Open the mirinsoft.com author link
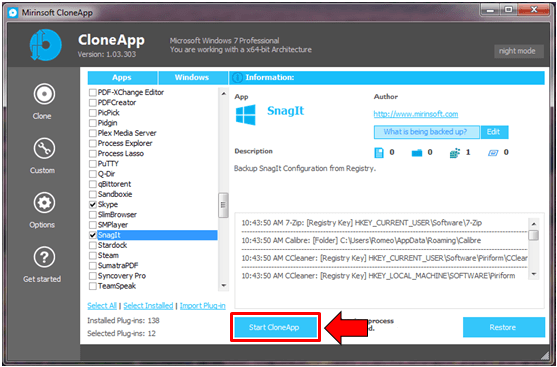This screenshot has width=557, height=367. coord(416,114)
